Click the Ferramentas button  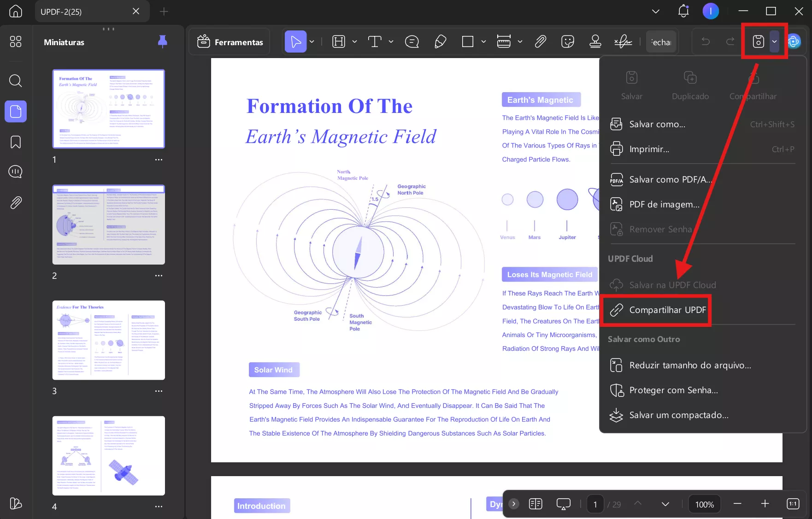230,42
